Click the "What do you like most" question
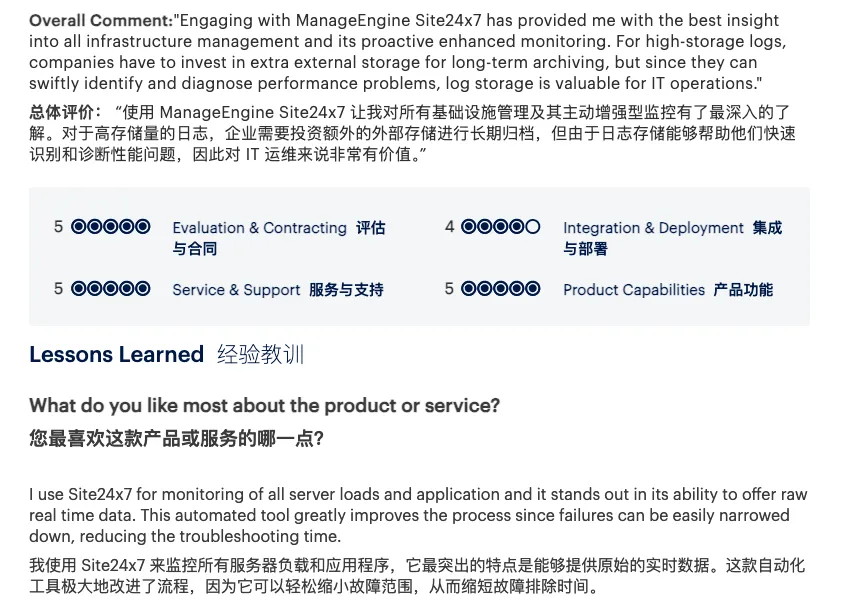The image size is (843, 613). [x=264, y=405]
